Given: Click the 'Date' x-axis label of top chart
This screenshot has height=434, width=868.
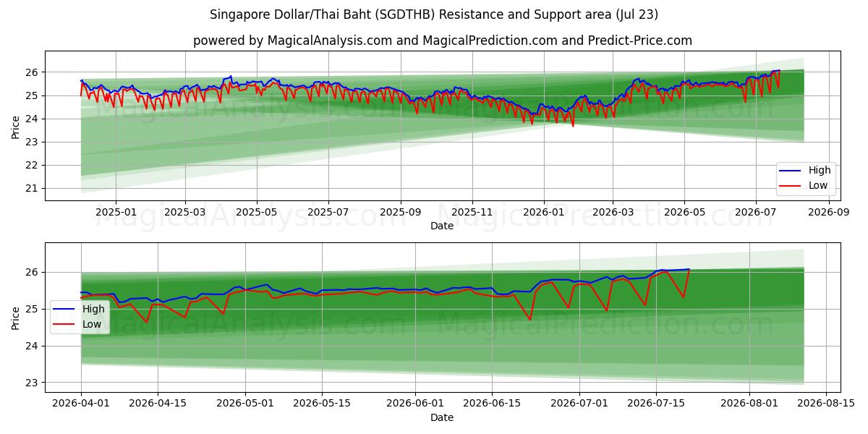Looking at the screenshot, I should (x=442, y=226).
